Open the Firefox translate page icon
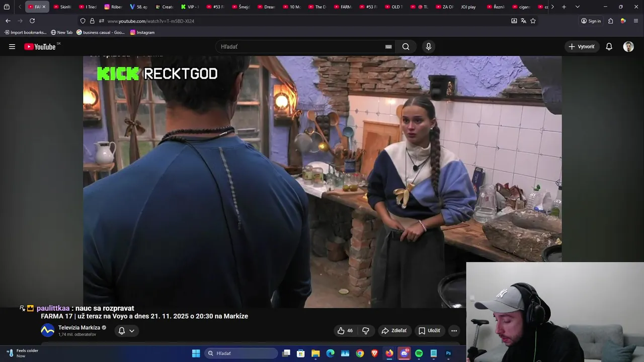The image size is (644, 362). click(x=523, y=21)
